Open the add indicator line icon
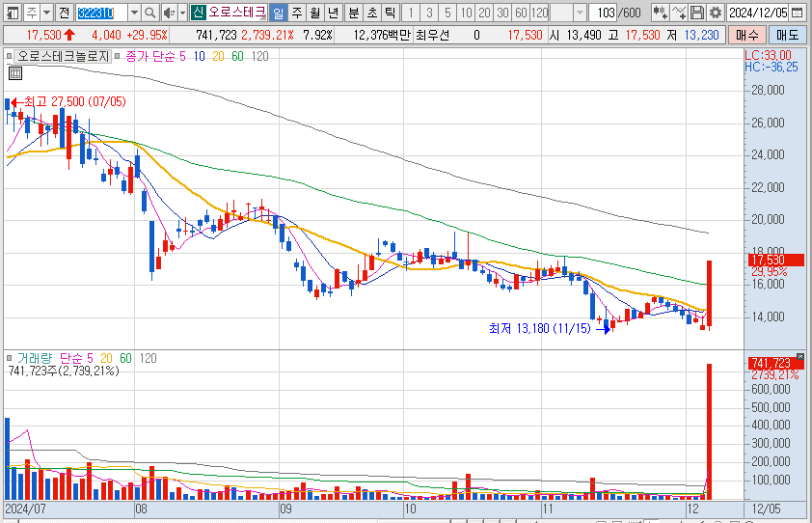This screenshot has width=812, height=523. (678, 13)
